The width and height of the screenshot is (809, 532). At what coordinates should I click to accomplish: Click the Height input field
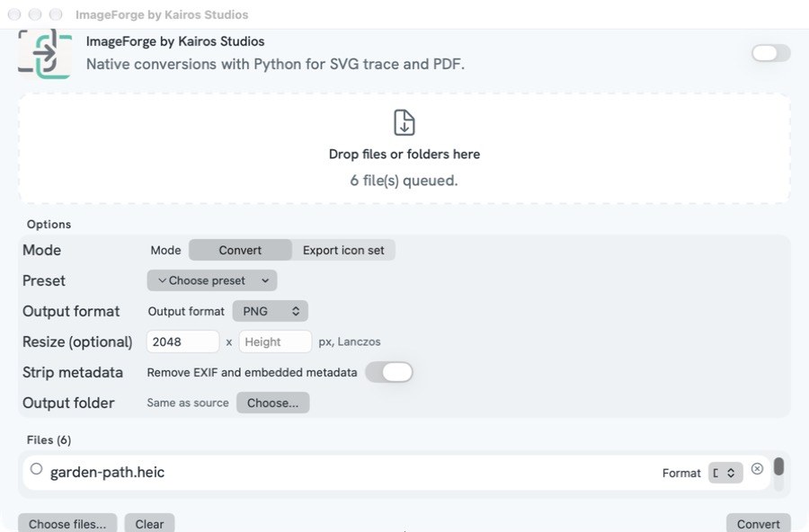pos(276,341)
